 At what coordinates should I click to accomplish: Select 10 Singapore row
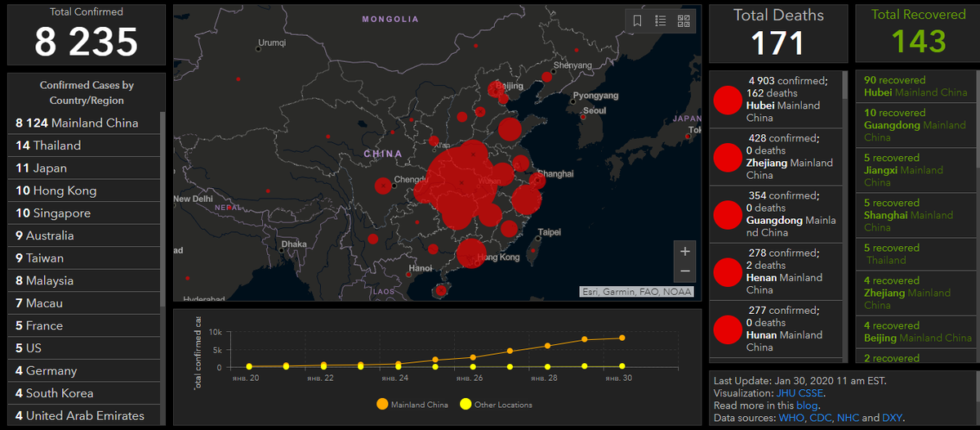coord(84,213)
